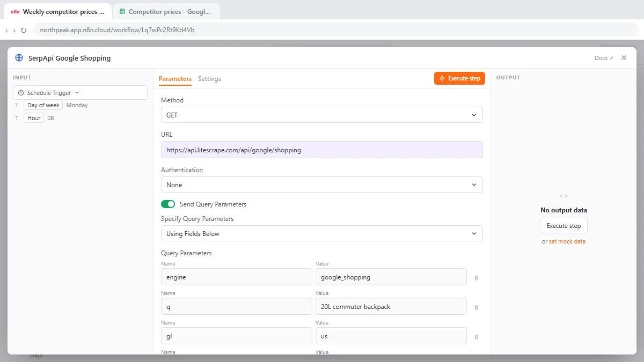Click the value field with 20L commuter backpack

[x=391, y=306]
